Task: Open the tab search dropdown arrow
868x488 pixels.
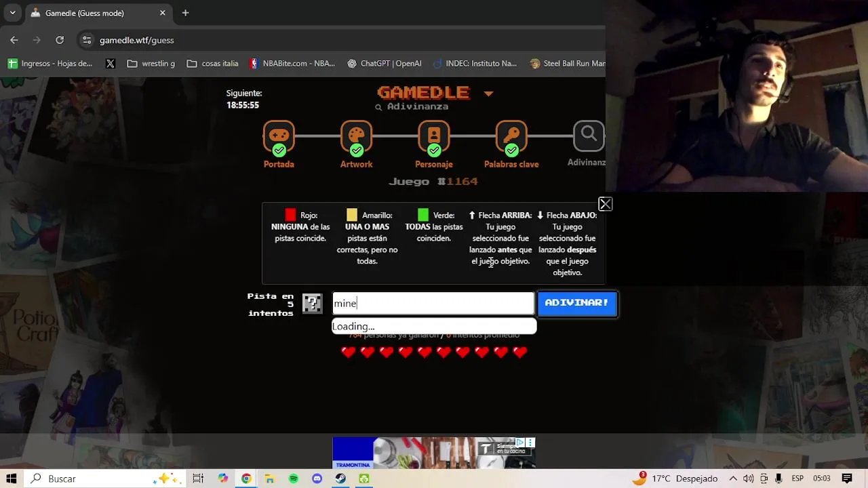Action: coord(12,13)
